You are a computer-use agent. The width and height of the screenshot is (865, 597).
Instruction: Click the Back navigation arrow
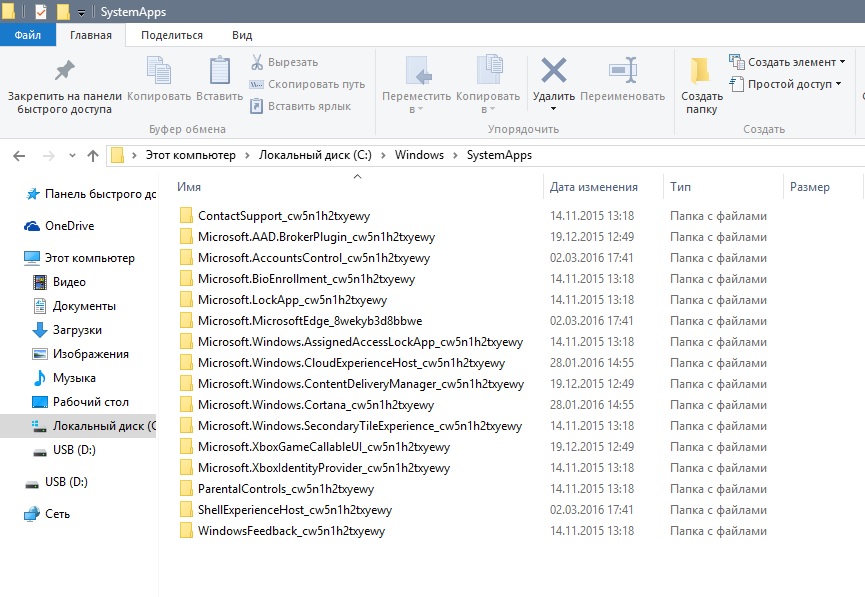click(x=19, y=156)
